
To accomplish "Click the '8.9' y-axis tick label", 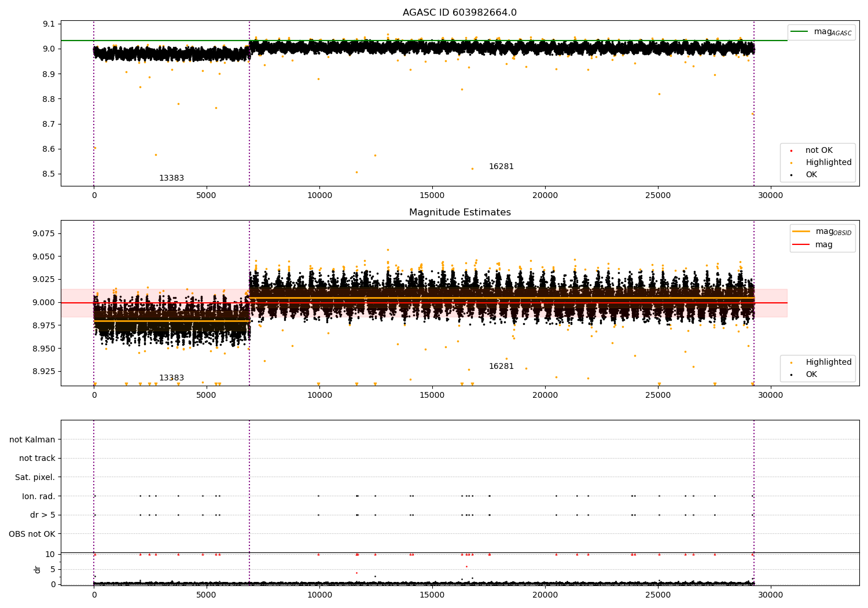I will (x=50, y=74).
